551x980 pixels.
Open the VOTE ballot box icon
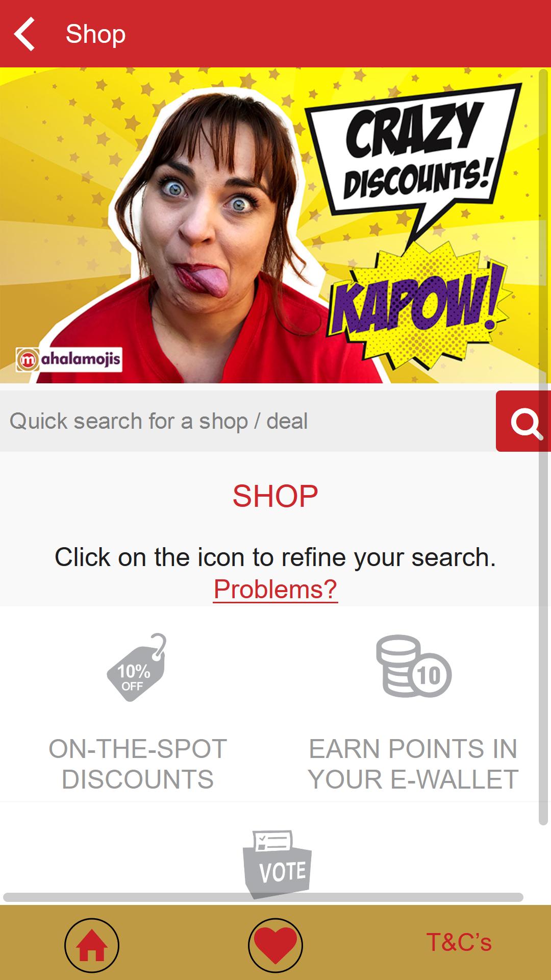click(277, 864)
